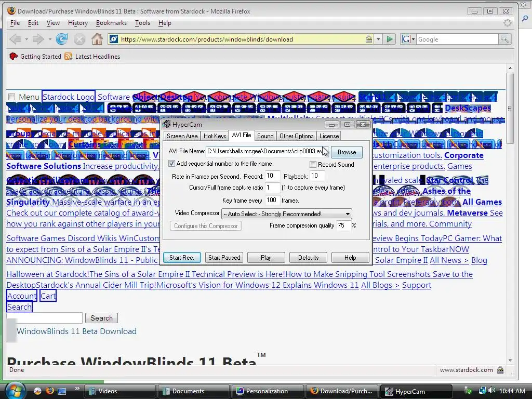
Task: Click the page vertical scrollbar down arrow
Action: tap(510, 361)
